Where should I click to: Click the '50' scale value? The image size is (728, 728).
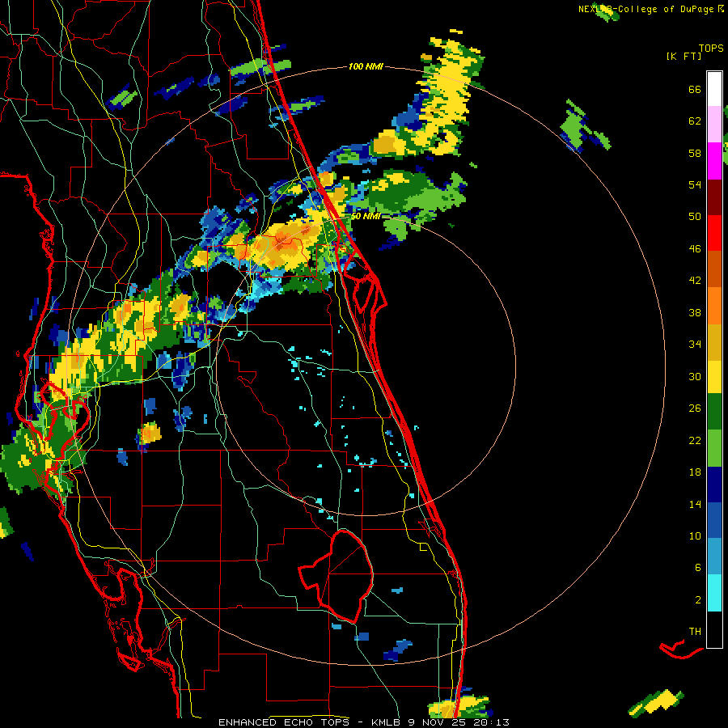click(695, 217)
